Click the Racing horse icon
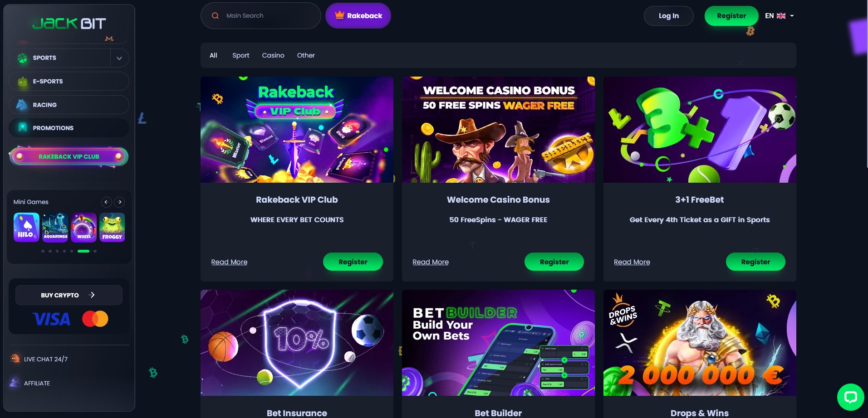This screenshot has height=418, width=868. click(22, 105)
